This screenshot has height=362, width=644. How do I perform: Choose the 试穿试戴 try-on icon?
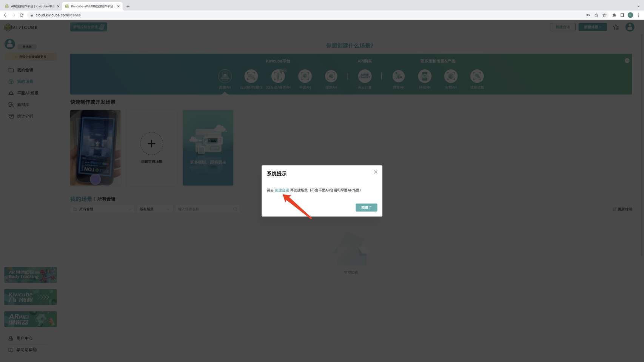coord(477,76)
